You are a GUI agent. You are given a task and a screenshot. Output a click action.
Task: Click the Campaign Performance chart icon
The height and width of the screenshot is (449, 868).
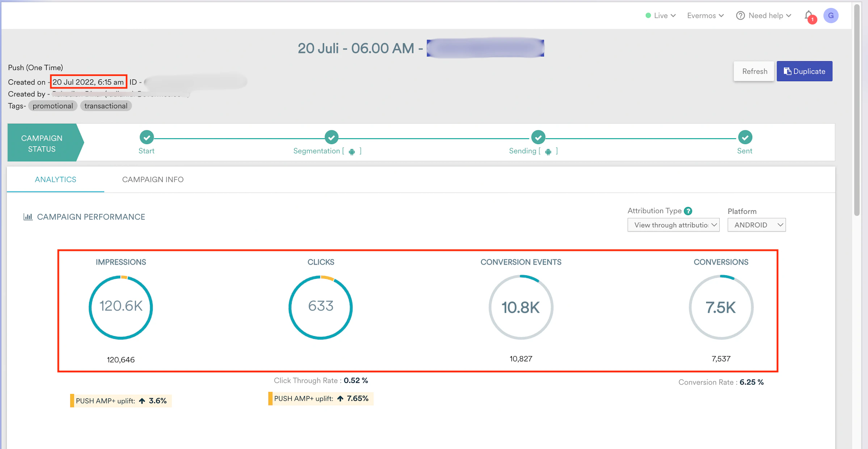(28, 217)
